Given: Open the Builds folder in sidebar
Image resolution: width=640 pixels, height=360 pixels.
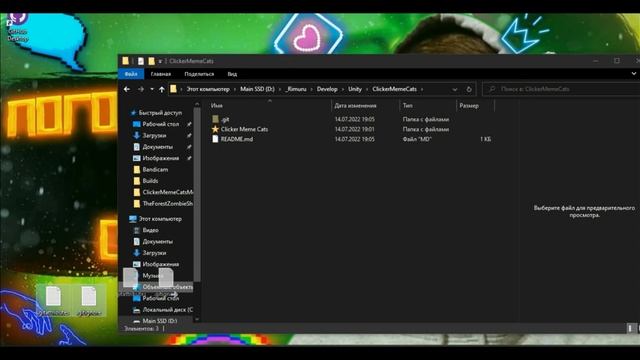Looking at the screenshot, I should point(150,181).
